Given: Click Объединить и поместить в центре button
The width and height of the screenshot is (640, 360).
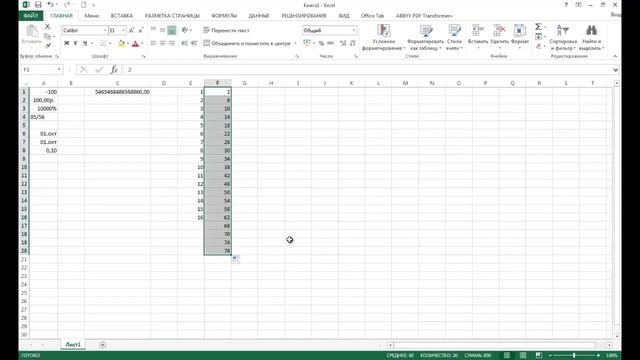Looking at the screenshot, I should (x=247, y=43).
